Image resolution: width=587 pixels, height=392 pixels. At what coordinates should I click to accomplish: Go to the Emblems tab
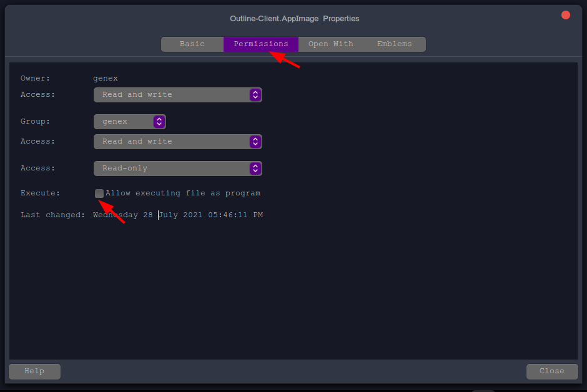394,44
